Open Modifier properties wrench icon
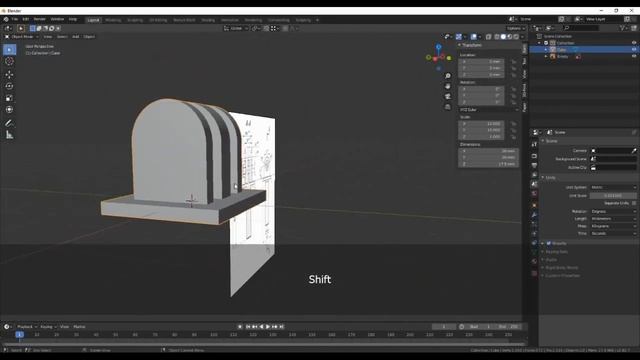The width and height of the screenshot is (640, 360). (x=534, y=214)
